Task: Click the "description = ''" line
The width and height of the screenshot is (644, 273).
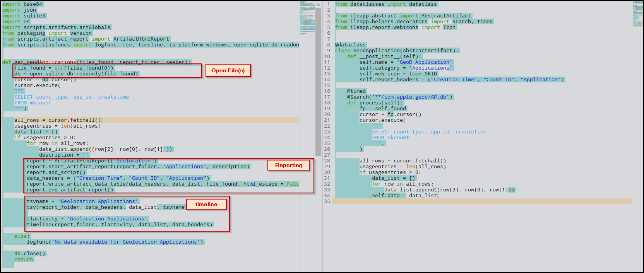Action: click(x=64, y=155)
